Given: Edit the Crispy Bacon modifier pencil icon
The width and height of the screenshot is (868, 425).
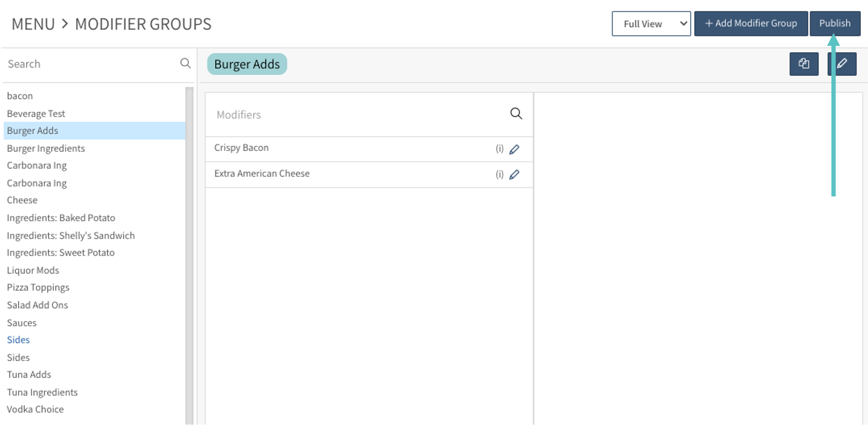Looking at the screenshot, I should point(514,149).
